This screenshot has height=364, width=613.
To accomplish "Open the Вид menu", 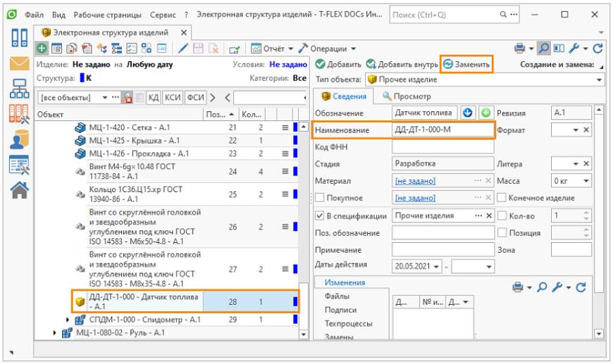I will 58,15.
